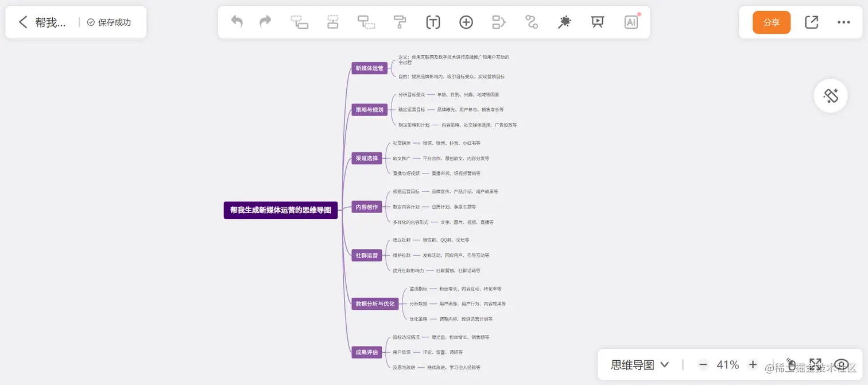868x385 pixels.
Task: Click the 分析目标受众 subtopic
Action: [412, 95]
